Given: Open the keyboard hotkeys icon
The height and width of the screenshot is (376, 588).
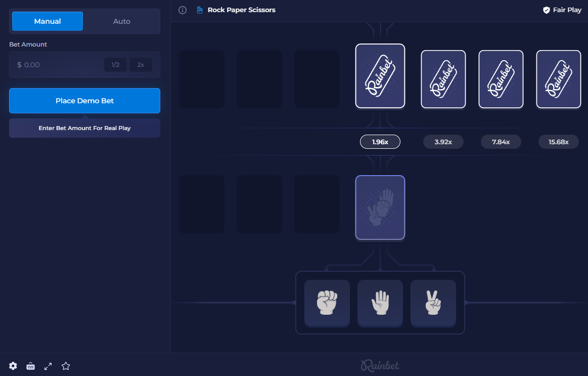Looking at the screenshot, I should pos(31,366).
